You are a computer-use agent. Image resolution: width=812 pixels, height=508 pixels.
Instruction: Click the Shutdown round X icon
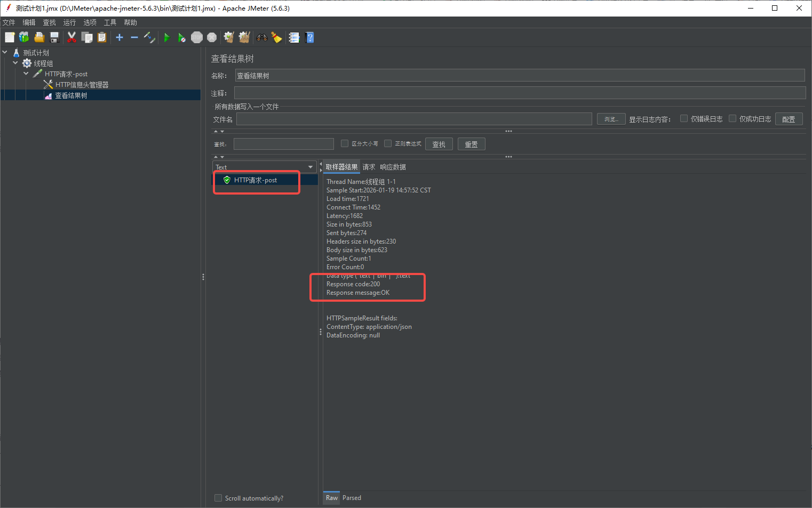[212, 37]
